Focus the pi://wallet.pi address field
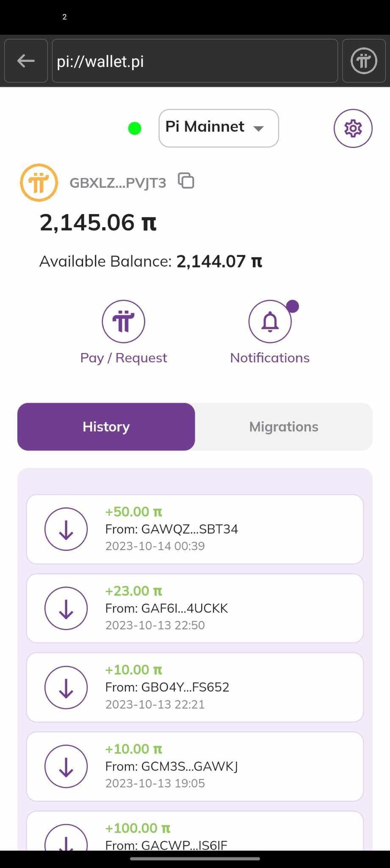Screen dimensions: 390x868 (195, 61)
